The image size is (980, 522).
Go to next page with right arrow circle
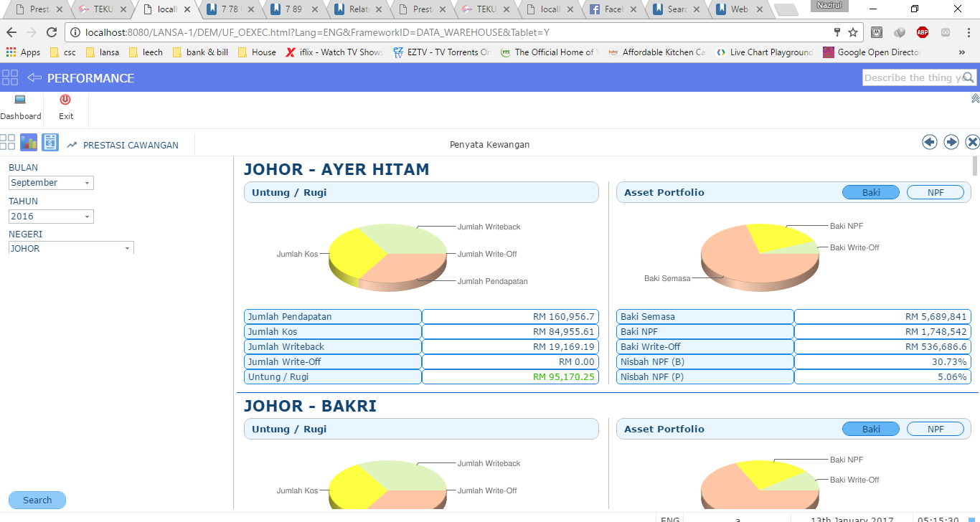pyautogui.click(x=951, y=142)
